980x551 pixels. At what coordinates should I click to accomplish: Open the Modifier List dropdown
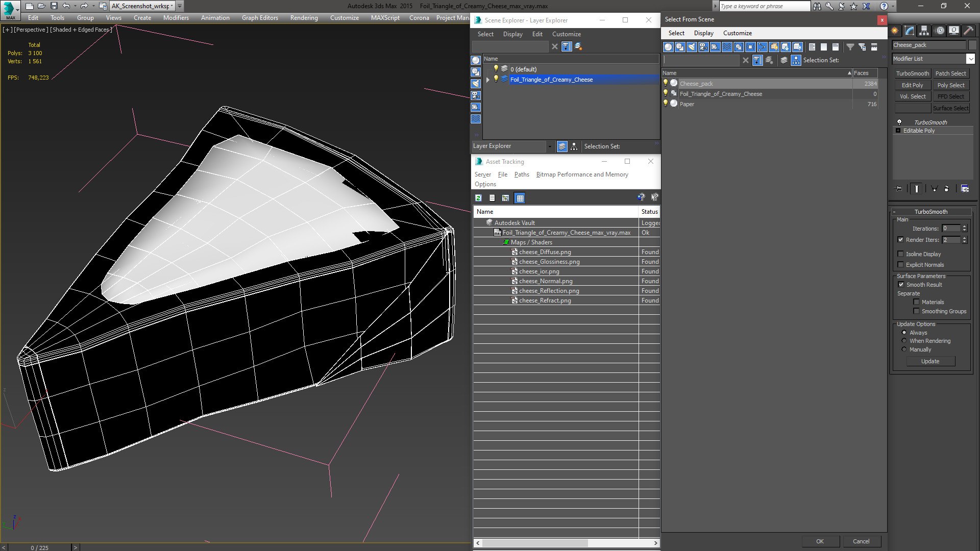[970, 59]
